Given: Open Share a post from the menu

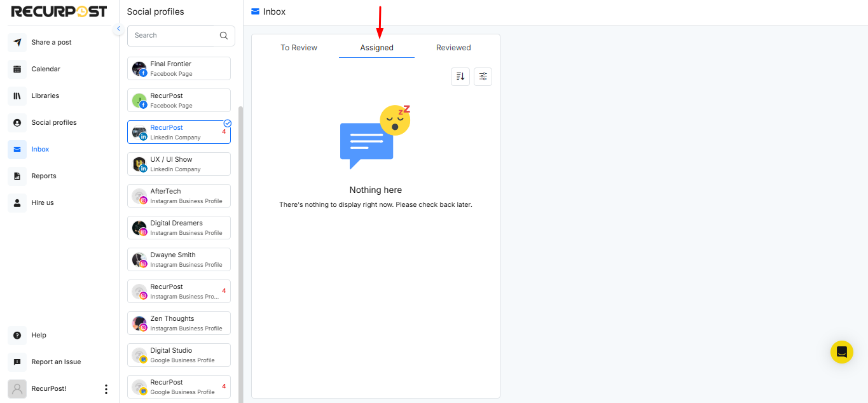Looking at the screenshot, I should [x=52, y=42].
